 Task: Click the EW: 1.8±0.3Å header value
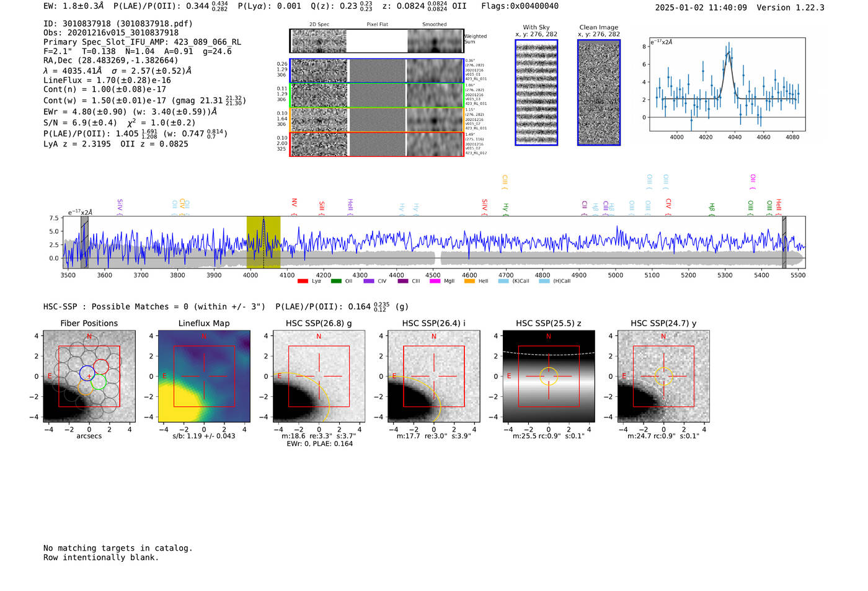(74, 6)
